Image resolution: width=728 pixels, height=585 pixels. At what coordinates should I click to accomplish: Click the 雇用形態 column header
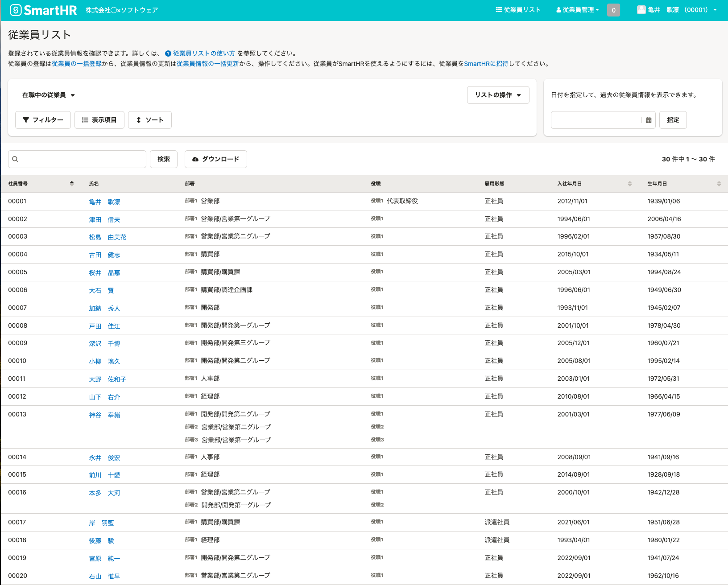coord(494,184)
